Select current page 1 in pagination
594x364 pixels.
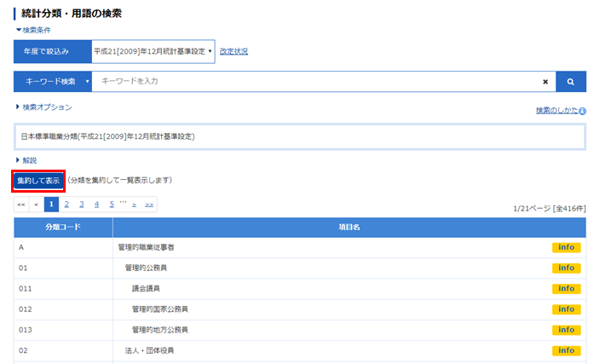click(51, 205)
